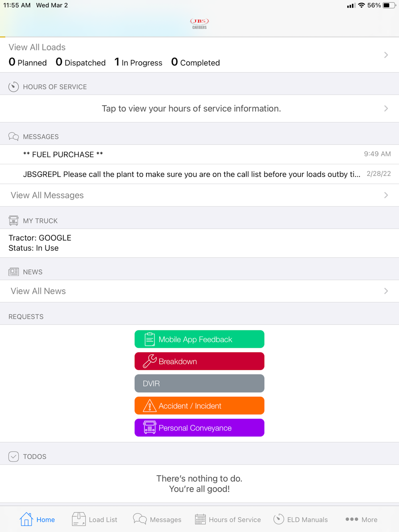Open the ELD Manuals tab label

(307, 520)
